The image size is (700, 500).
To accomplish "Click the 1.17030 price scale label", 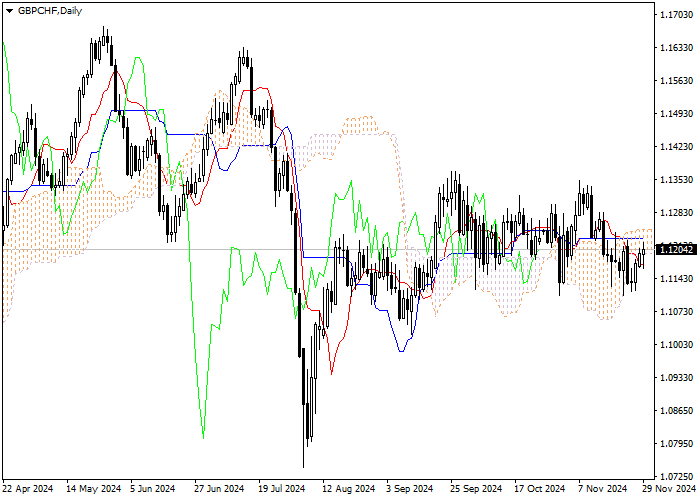I will (x=676, y=15).
